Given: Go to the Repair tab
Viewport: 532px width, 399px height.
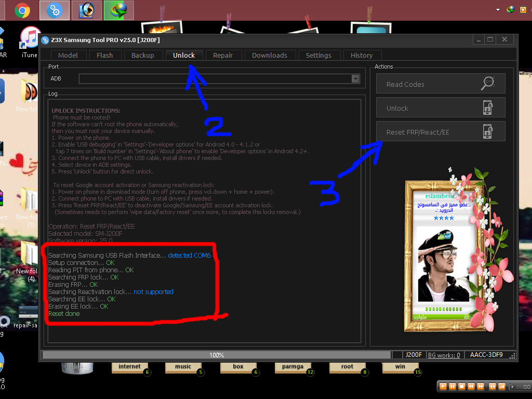Looking at the screenshot, I should point(223,55).
